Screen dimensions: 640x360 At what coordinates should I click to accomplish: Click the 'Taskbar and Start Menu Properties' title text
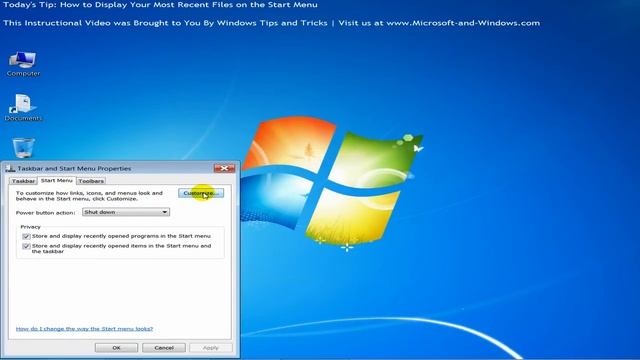74,168
